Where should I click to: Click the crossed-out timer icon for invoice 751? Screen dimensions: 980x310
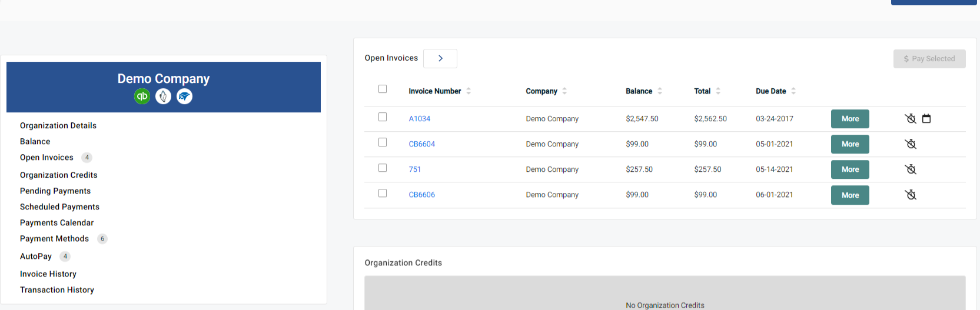910,169
